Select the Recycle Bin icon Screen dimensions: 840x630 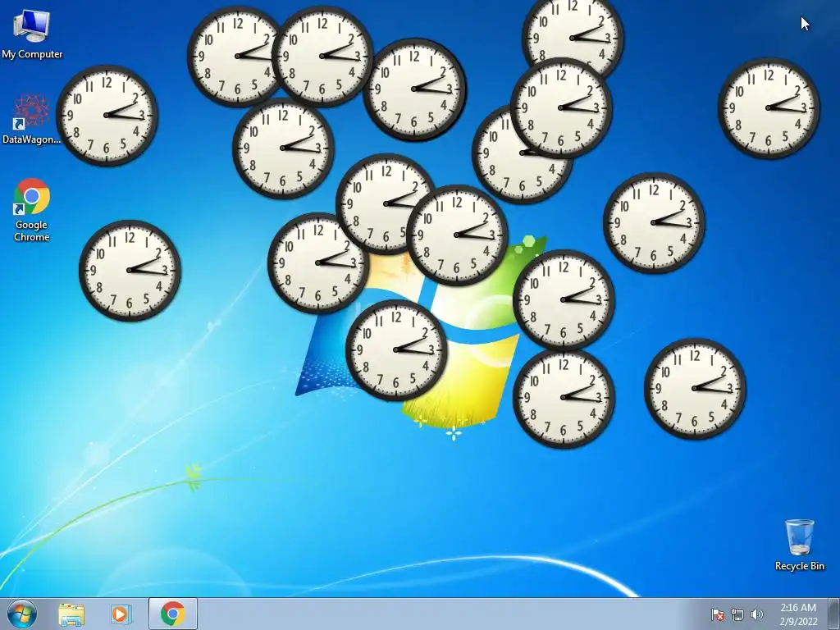tap(799, 545)
